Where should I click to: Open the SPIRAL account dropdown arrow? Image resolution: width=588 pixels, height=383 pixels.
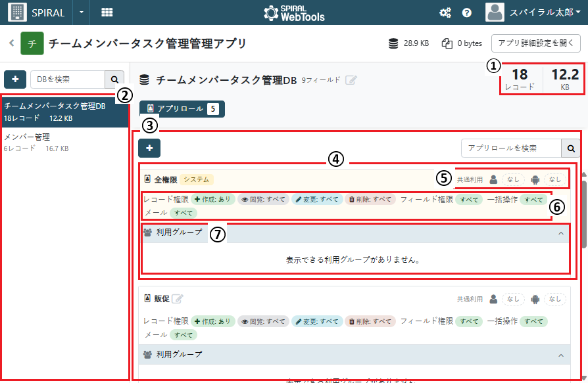82,12
